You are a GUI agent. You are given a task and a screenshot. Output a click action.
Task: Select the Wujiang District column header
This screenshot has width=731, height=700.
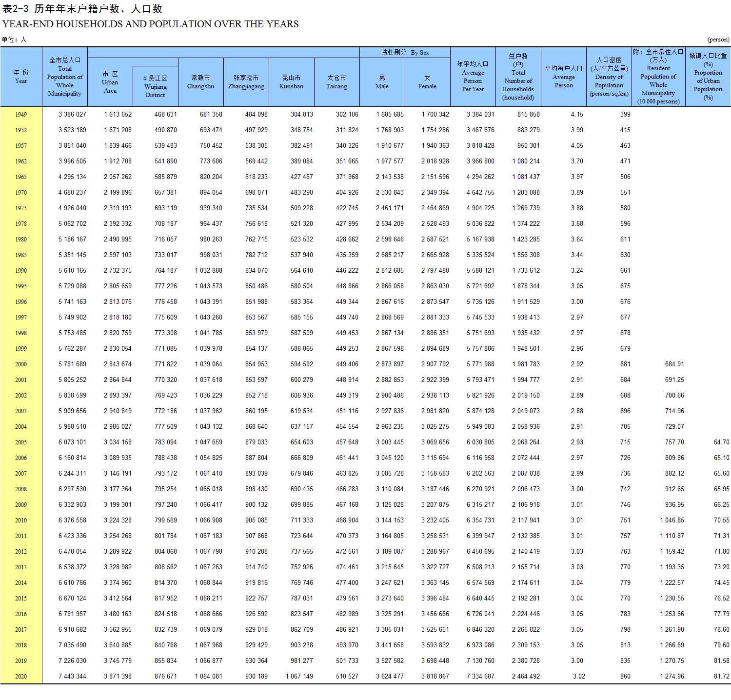155,86
